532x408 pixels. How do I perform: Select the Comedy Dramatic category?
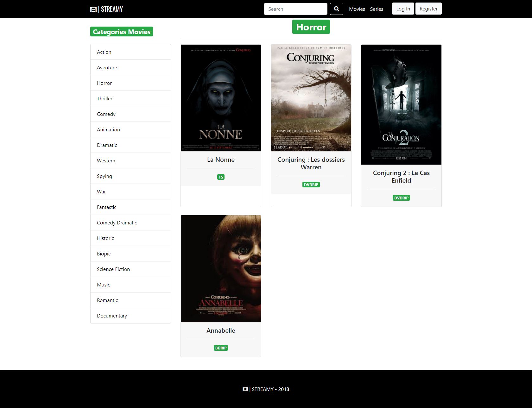click(x=130, y=223)
